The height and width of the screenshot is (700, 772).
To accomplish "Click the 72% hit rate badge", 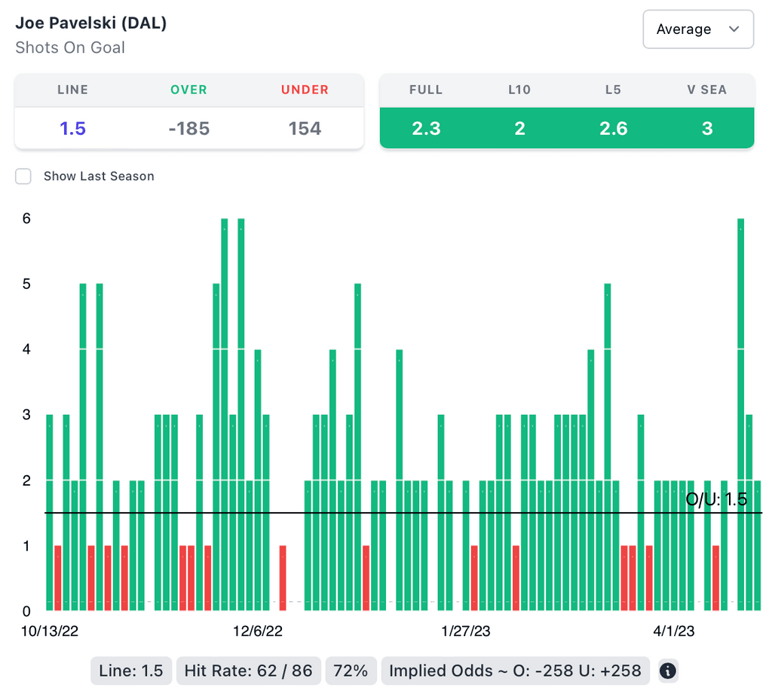I will pyautogui.click(x=351, y=671).
